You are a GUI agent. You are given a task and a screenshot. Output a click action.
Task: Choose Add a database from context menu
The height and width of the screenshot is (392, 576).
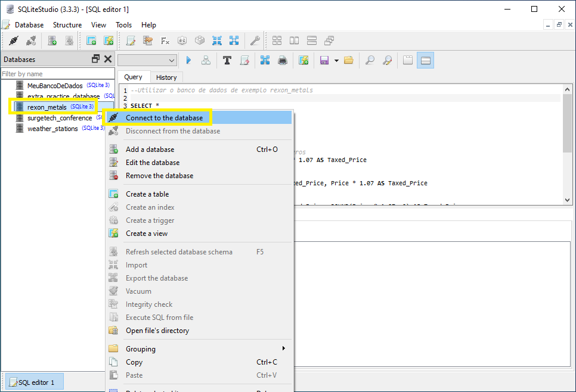coord(199,150)
